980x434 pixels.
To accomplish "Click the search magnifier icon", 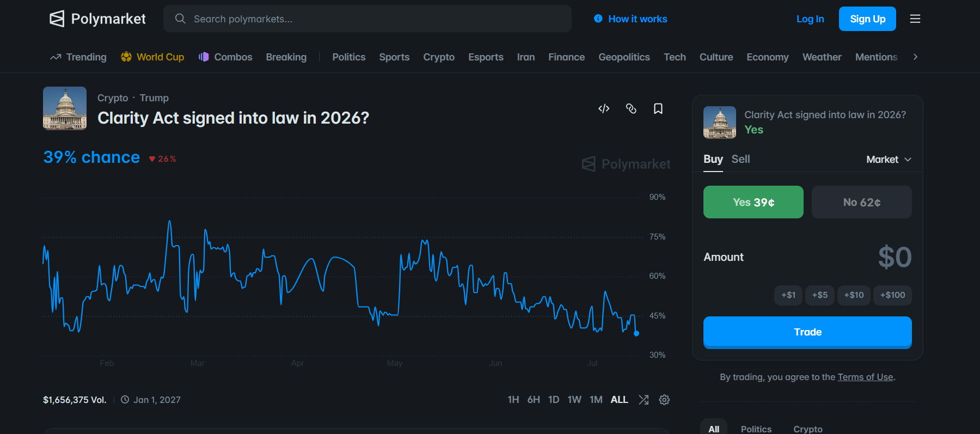I will click(x=180, y=19).
